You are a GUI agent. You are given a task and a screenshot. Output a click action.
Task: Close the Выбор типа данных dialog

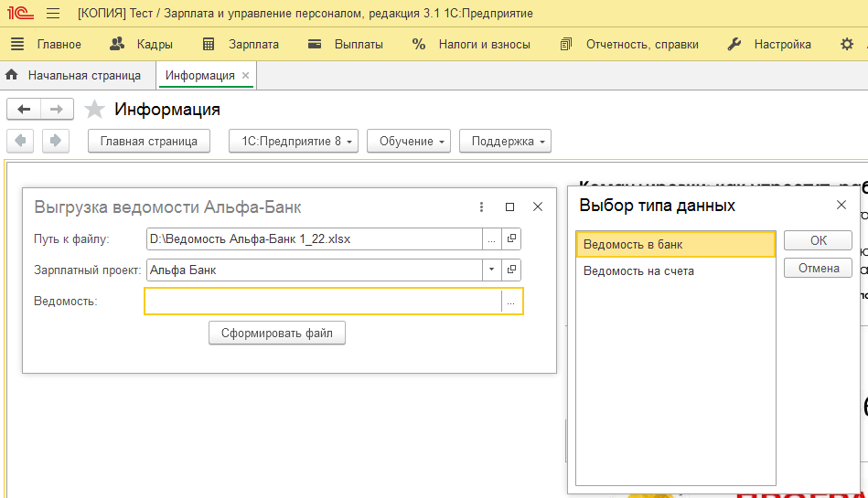pyautogui.click(x=841, y=205)
